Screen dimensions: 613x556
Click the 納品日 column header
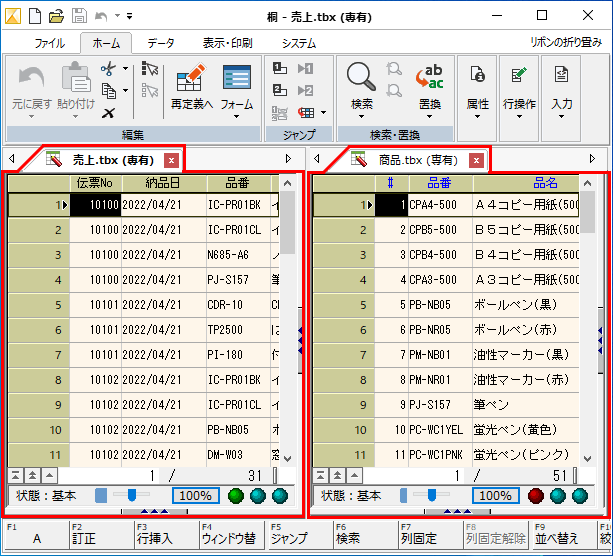tap(163, 183)
